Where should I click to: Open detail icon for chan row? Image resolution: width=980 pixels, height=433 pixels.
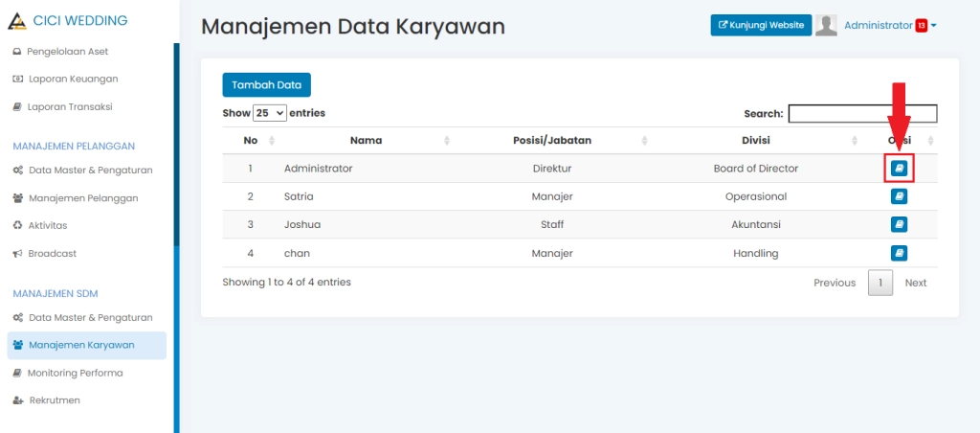(899, 253)
